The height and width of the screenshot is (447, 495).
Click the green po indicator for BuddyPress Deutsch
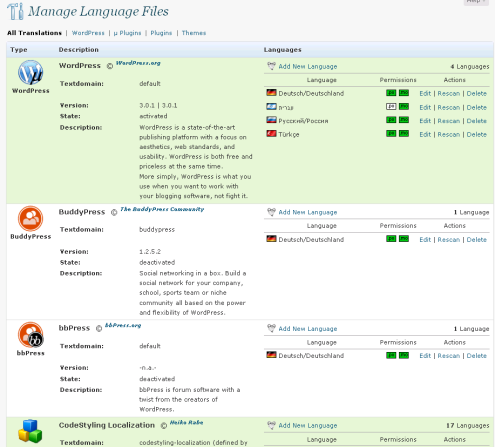[391, 239]
